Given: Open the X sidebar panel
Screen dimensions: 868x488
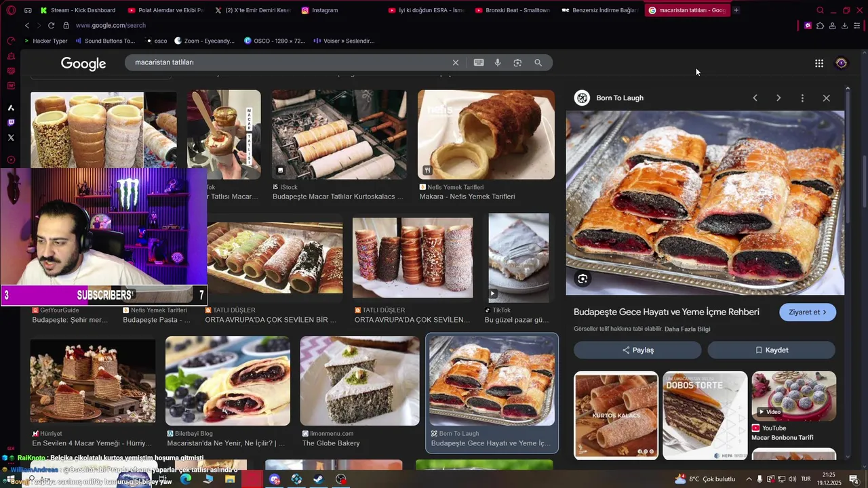Looking at the screenshot, I should coord(11,138).
